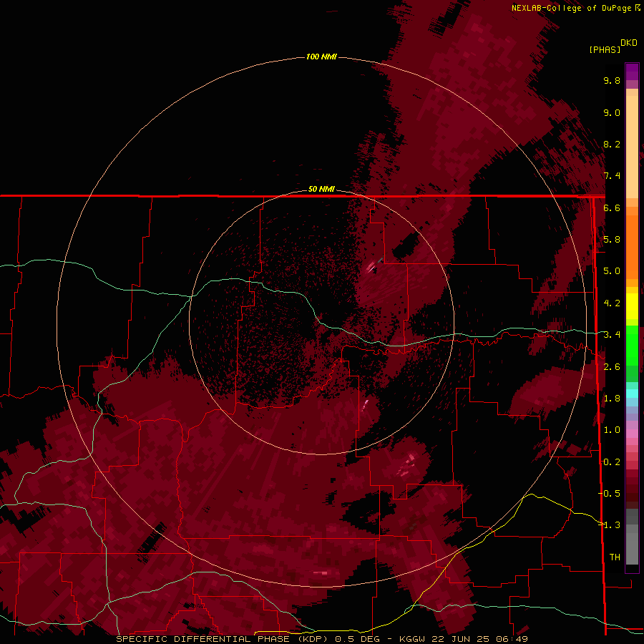The height and width of the screenshot is (644, 644).
Task: Click the DKD label above the color scale
Action: tap(629, 43)
